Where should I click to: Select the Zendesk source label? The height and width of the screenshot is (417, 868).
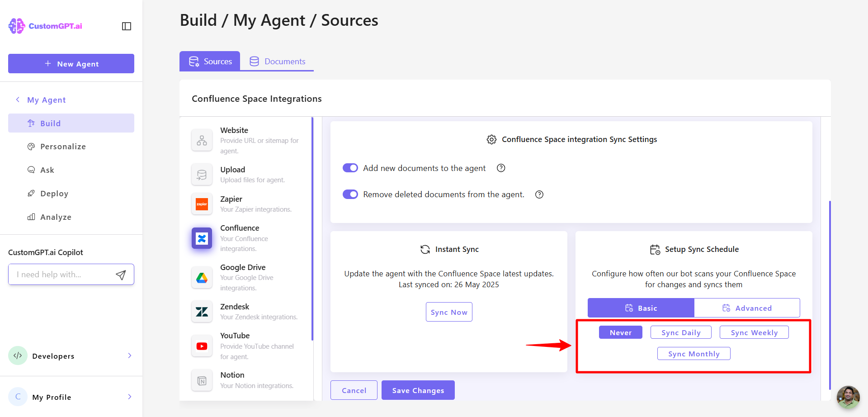(235, 307)
